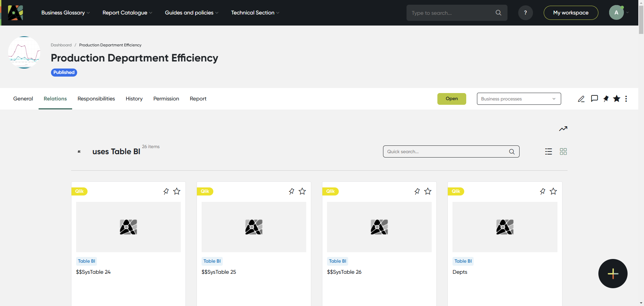
Task: Click the floating plus add button
Action: (x=613, y=273)
